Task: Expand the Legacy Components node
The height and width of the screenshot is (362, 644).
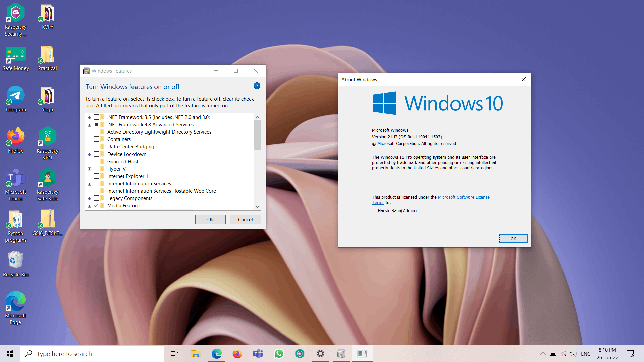Action: tap(89, 198)
